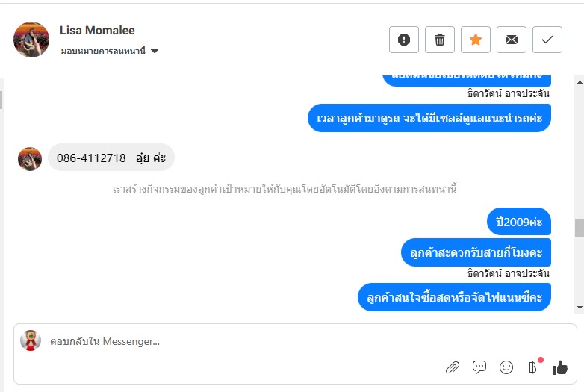Viewport: 584px width, 392px height.
Task: Open the emoji picker smiley icon
Action: (x=506, y=367)
